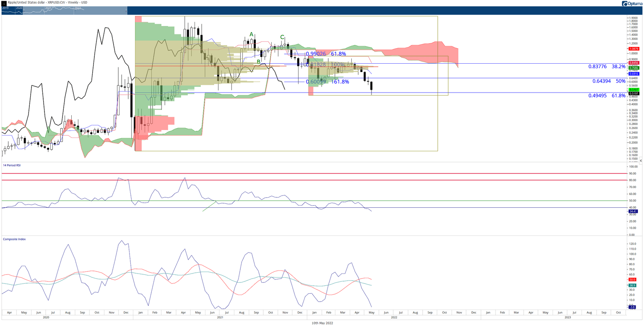This screenshot has height=328, width=644.
Task: Click the teal Composite Index value 38.9
Action: pos(632,285)
